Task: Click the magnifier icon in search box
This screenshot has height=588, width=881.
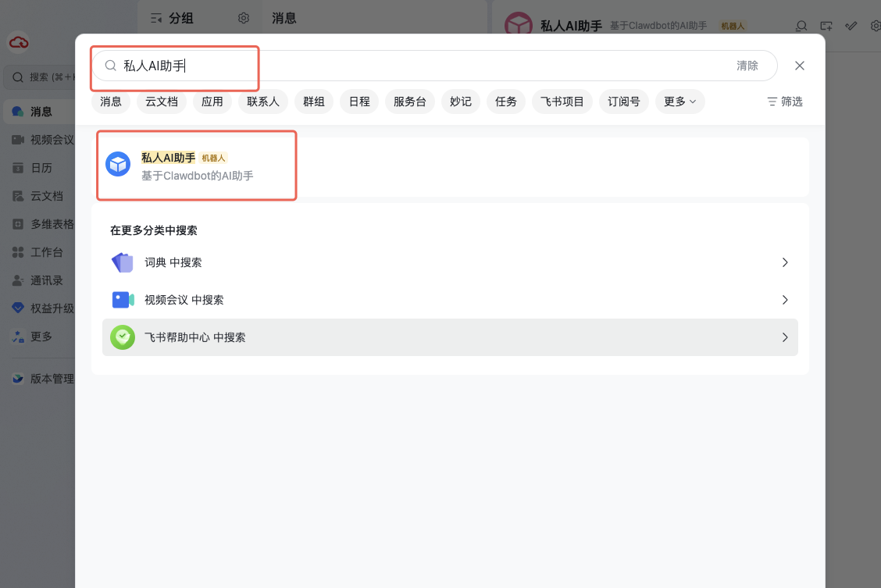Action: click(x=111, y=66)
